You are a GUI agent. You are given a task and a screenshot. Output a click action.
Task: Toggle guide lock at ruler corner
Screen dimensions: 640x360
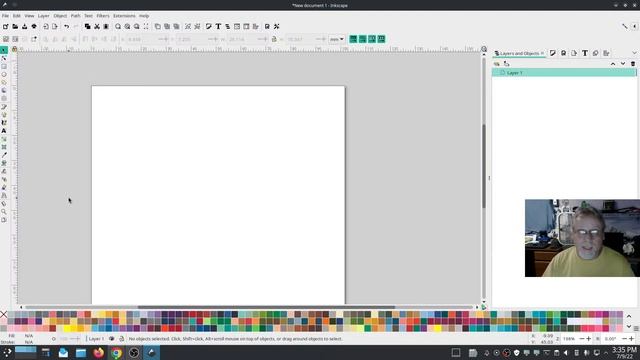pos(14,49)
